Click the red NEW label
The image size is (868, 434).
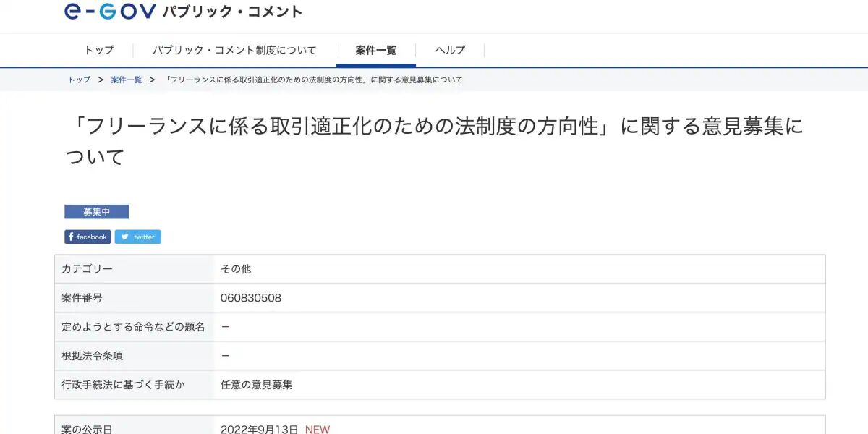[317, 429]
